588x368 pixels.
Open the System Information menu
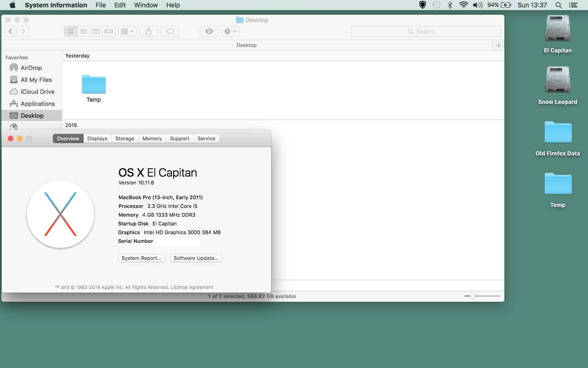pyautogui.click(x=56, y=5)
